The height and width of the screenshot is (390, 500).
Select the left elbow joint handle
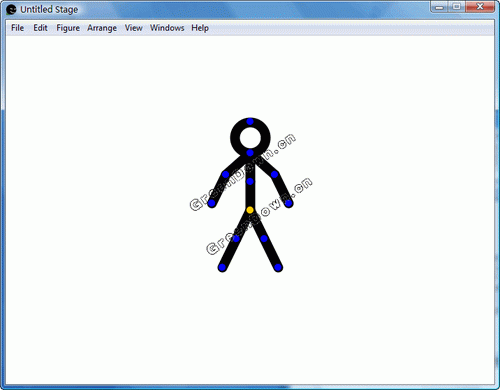click(226, 174)
